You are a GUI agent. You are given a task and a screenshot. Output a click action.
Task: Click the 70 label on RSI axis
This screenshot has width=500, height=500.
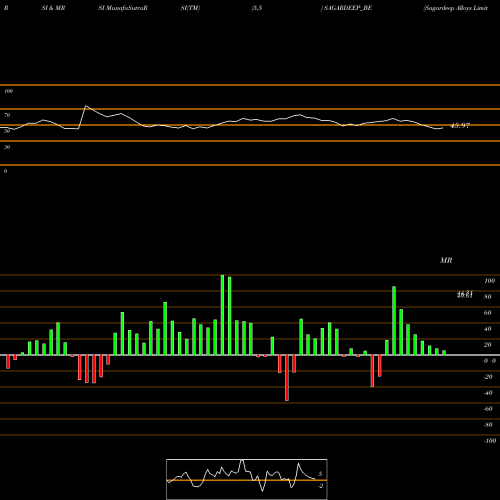[7, 115]
